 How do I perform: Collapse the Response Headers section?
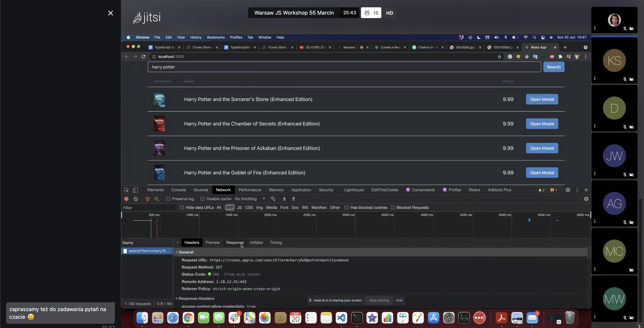point(176,298)
